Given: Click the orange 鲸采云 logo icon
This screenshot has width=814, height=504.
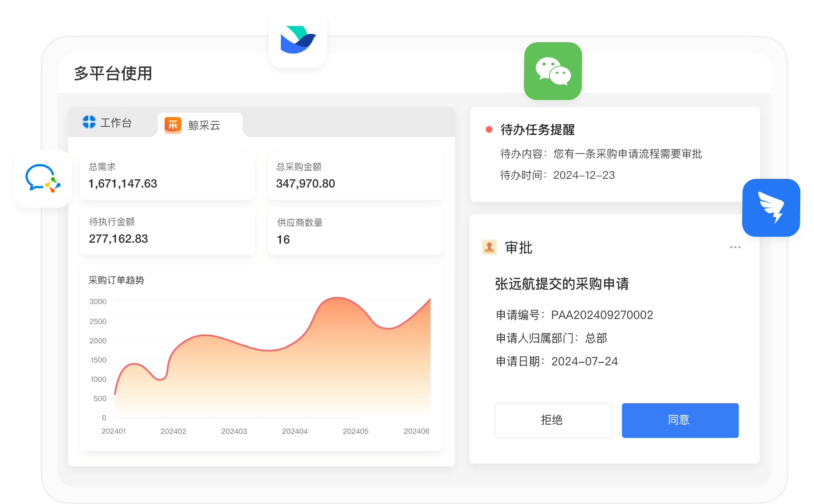Looking at the screenshot, I should tap(173, 125).
